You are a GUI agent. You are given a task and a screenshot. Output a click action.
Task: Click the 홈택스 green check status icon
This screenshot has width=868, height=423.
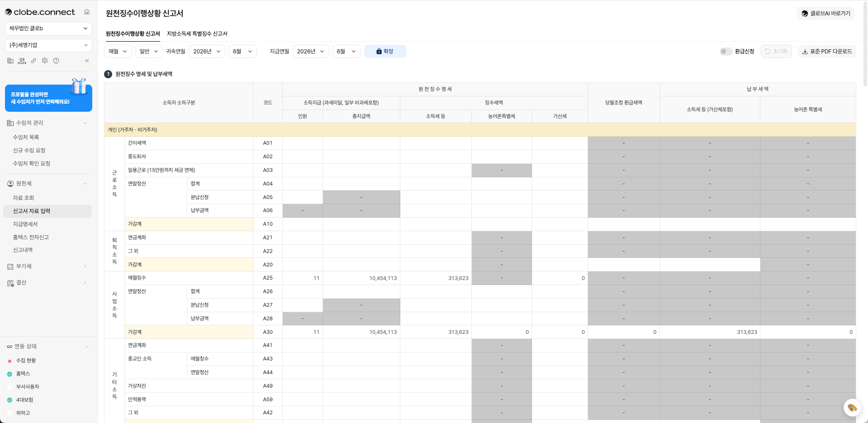(9, 374)
